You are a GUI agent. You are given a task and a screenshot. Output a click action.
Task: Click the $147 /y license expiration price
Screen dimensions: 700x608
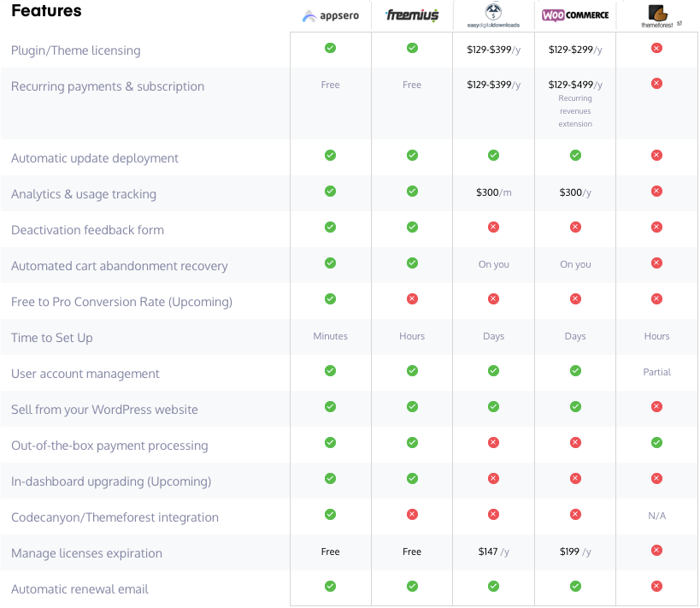click(x=494, y=552)
